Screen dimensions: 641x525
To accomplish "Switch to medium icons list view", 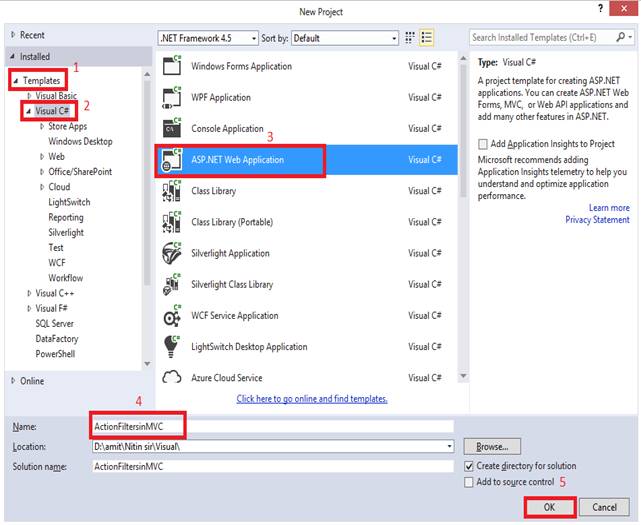I will point(426,38).
